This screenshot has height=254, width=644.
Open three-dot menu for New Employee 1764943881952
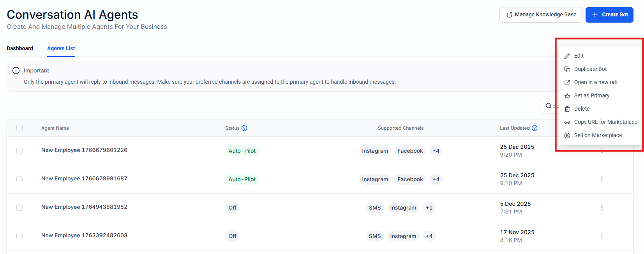coord(602,208)
